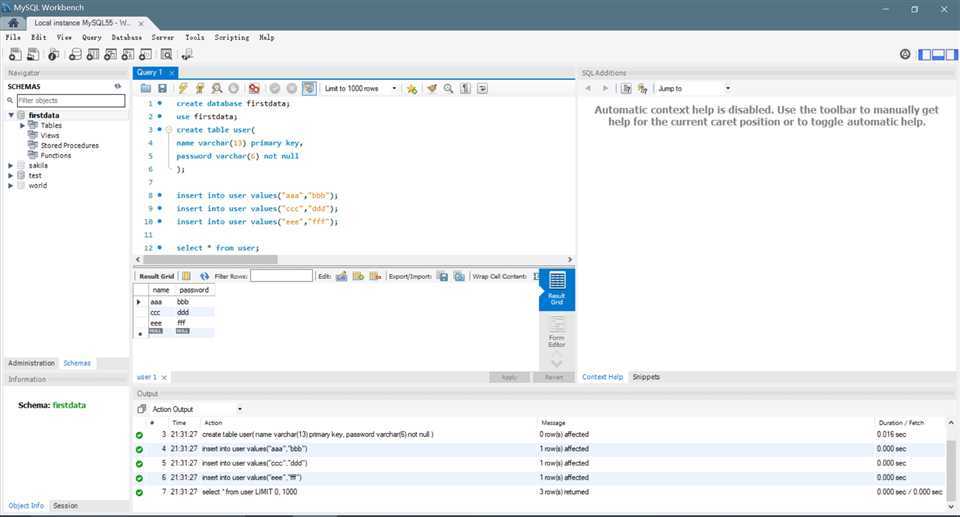Switch to the Administration tab
The image size is (960, 517).
point(31,363)
